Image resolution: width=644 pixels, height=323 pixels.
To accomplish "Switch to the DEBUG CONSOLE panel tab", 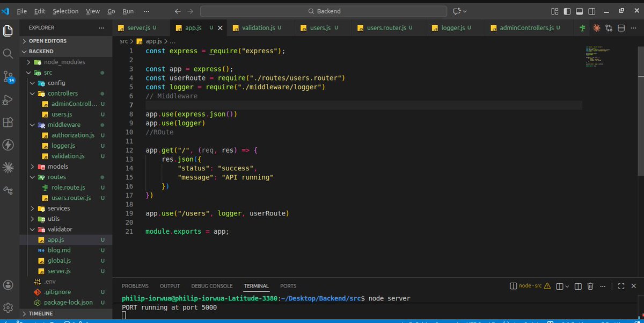I will click(212, 286).
